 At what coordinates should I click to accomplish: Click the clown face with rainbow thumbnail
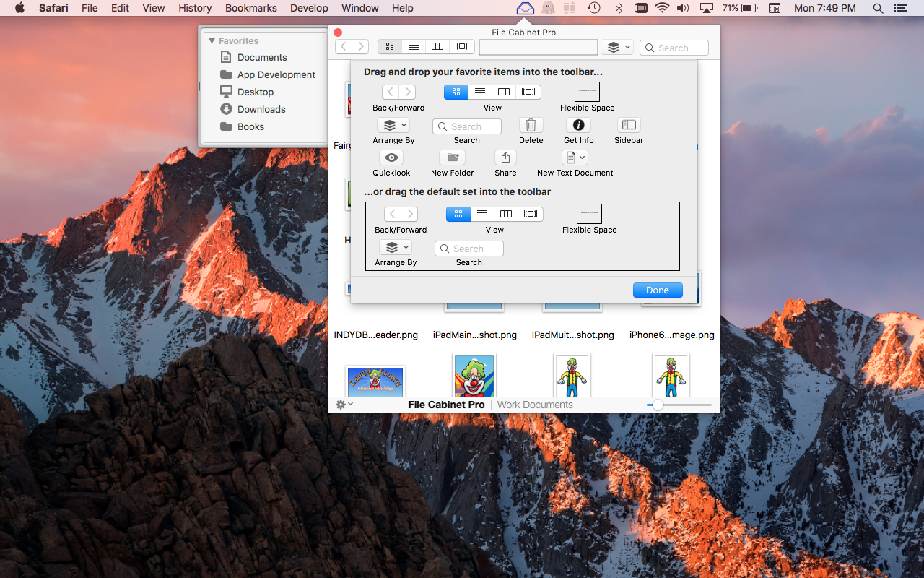pos(474,375)
